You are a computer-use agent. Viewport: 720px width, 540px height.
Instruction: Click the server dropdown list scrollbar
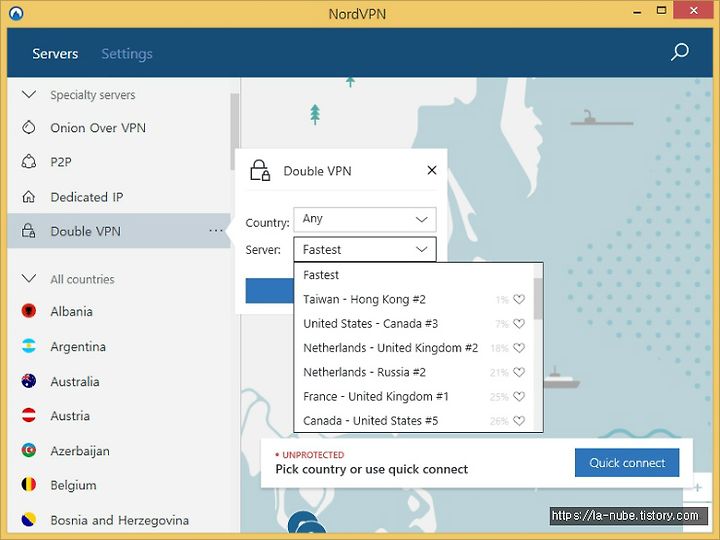tap(538, 298)
